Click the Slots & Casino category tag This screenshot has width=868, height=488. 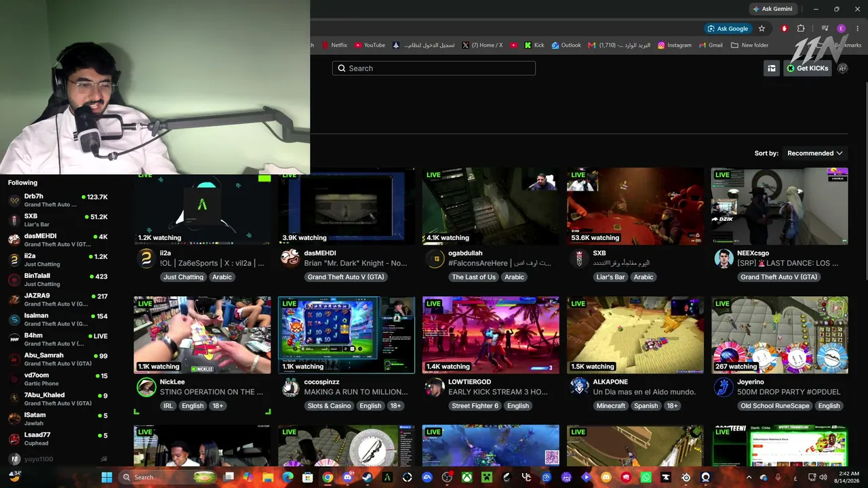(x=329, y=405)
